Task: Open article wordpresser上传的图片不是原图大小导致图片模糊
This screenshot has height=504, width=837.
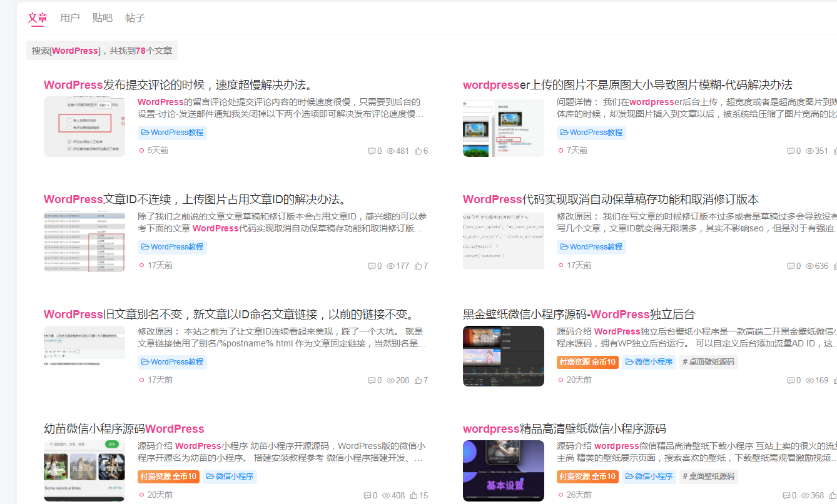Action: click(627, 85)
